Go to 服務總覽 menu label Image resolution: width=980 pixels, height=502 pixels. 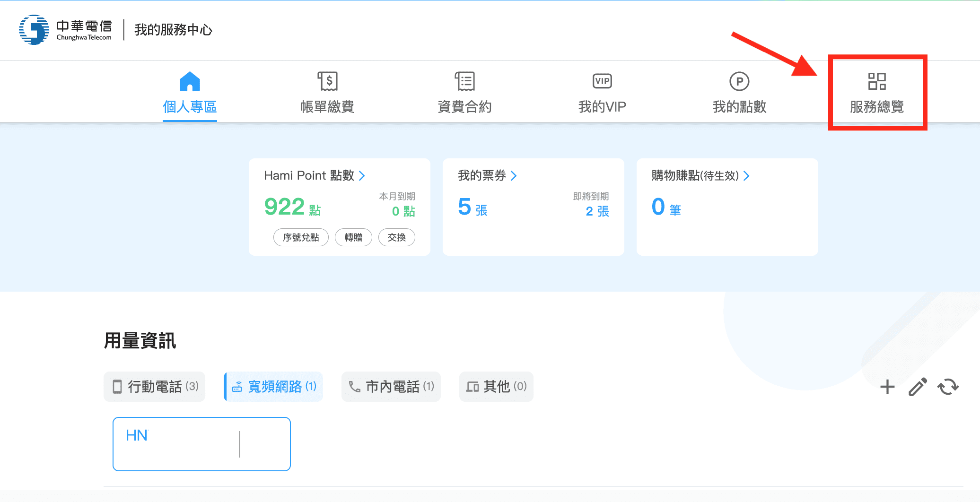[877, 107]
